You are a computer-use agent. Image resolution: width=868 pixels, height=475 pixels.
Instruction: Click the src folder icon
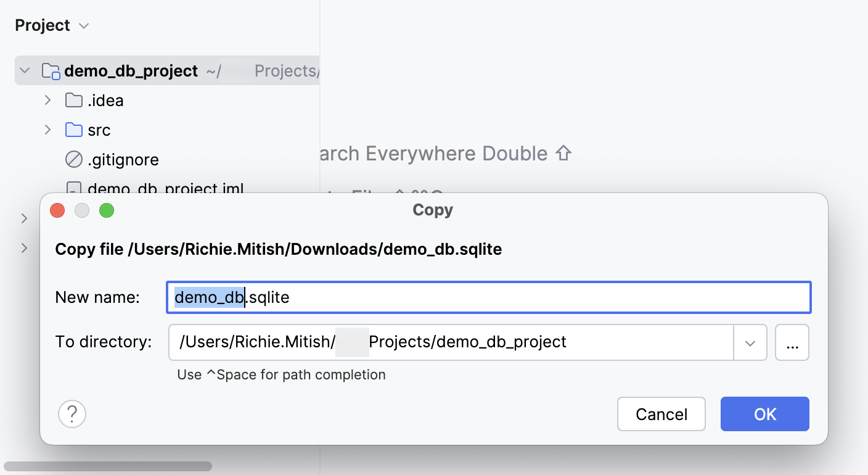(73, 130)
